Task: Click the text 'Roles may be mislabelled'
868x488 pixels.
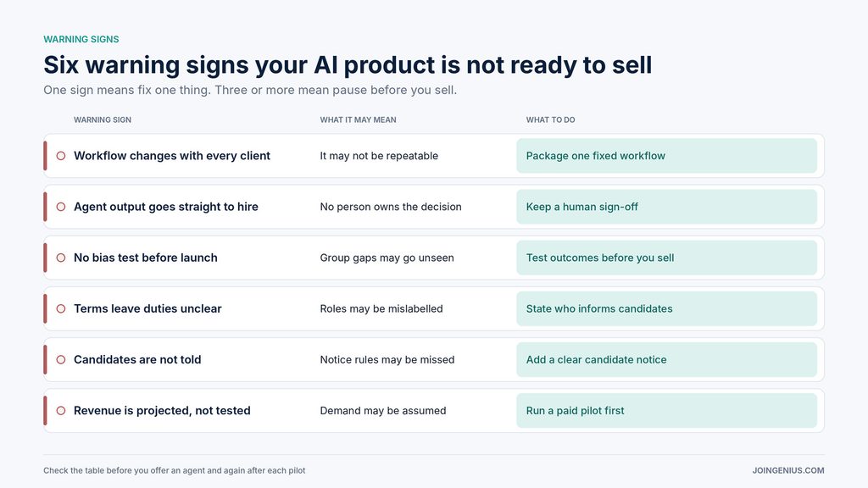Action: point(381,308)
